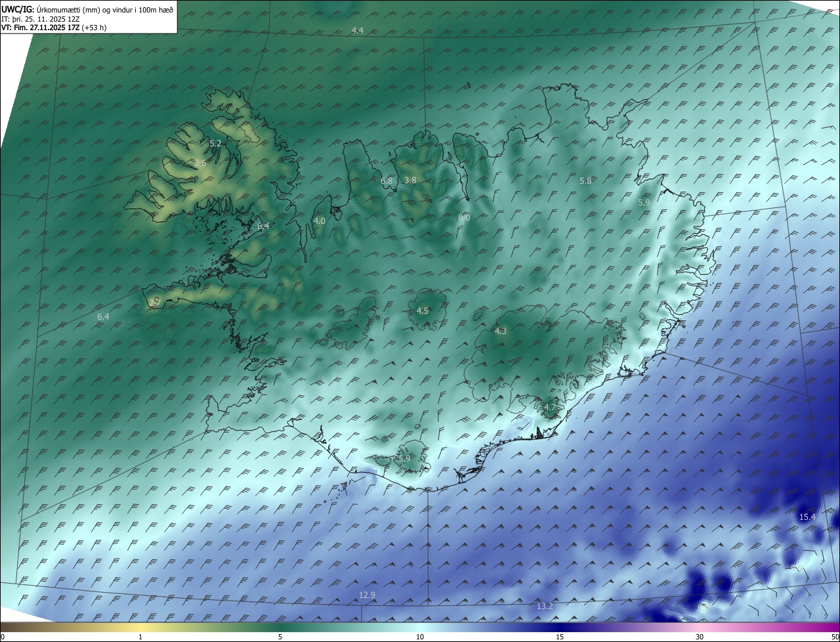Viewport: 840px width, 642px height.
Task: Click the colorbar tick label 0
Action: 3,637
